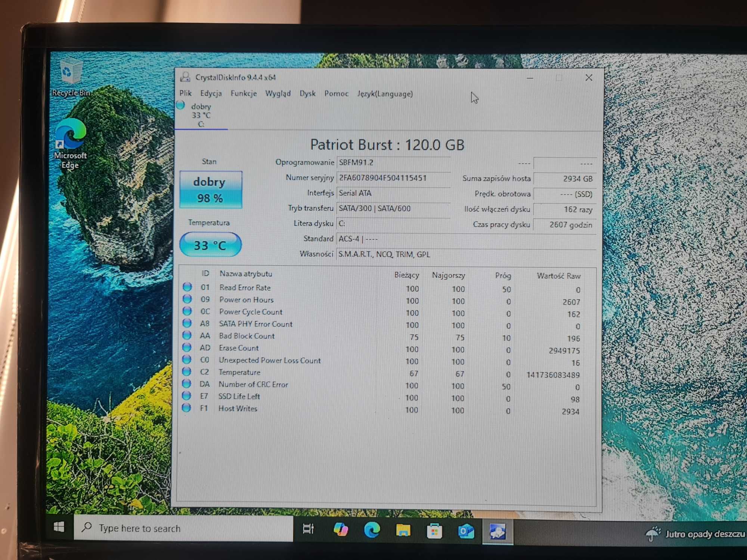The width and height of the screenshot is (747, 560).
Task: Click the Czas pracy dysku value 2607 godzin
Action: click(x=564, y=225)
